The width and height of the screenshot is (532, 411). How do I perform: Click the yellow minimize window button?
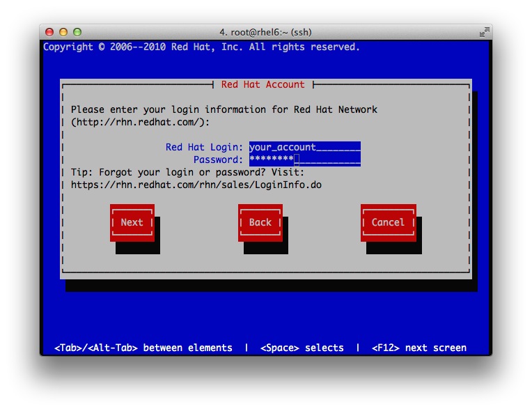(63, 32)
